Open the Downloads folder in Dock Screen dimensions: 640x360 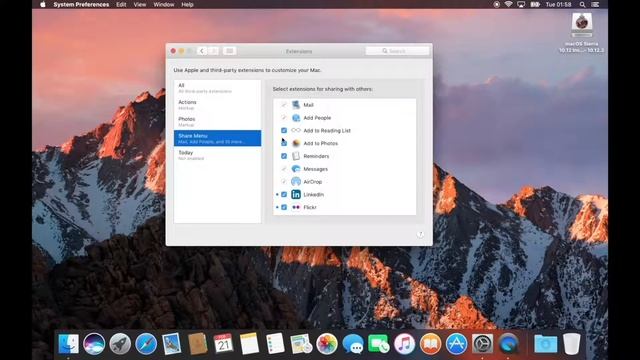coord(546,343)
